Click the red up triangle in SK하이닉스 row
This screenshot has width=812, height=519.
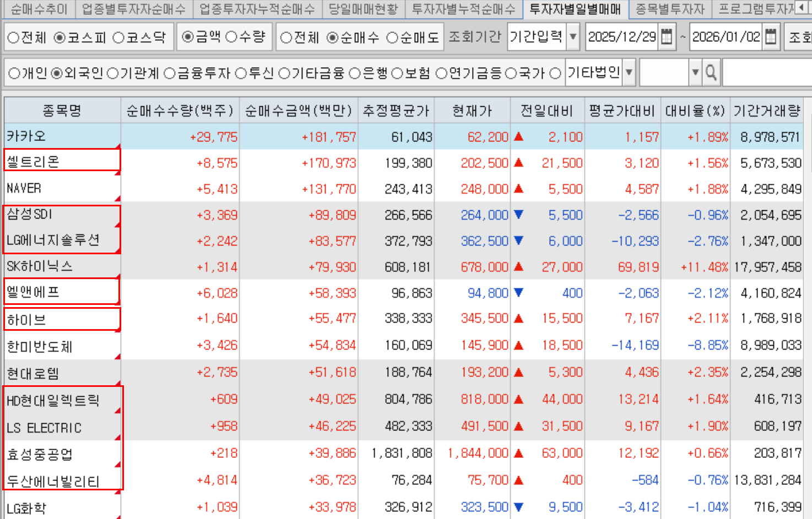518,267
